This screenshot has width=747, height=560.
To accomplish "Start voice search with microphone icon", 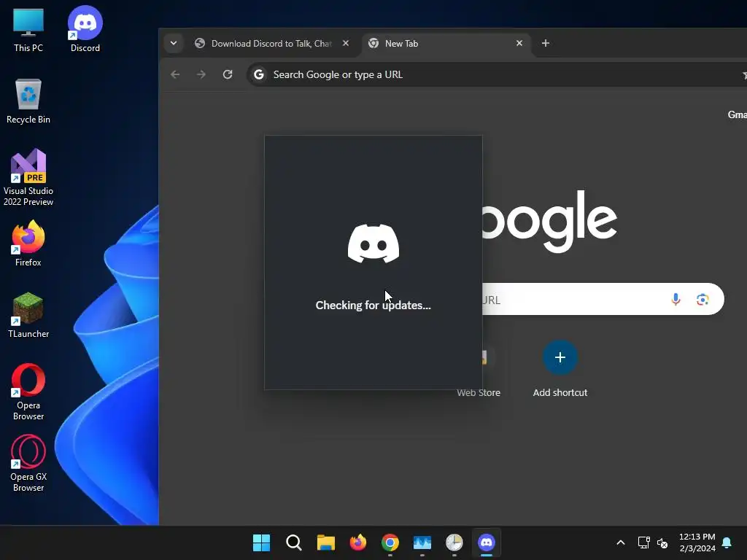I will pos(676,299).
